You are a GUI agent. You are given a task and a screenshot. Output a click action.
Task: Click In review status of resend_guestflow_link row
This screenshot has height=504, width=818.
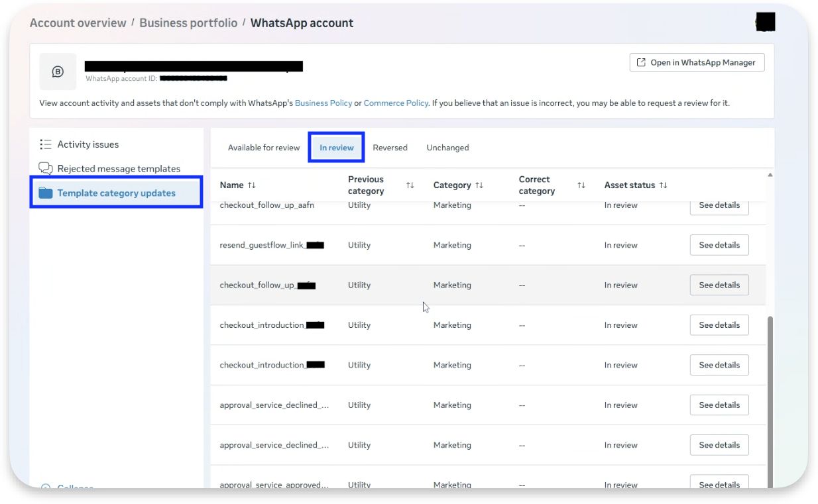[x=621, y=245]
